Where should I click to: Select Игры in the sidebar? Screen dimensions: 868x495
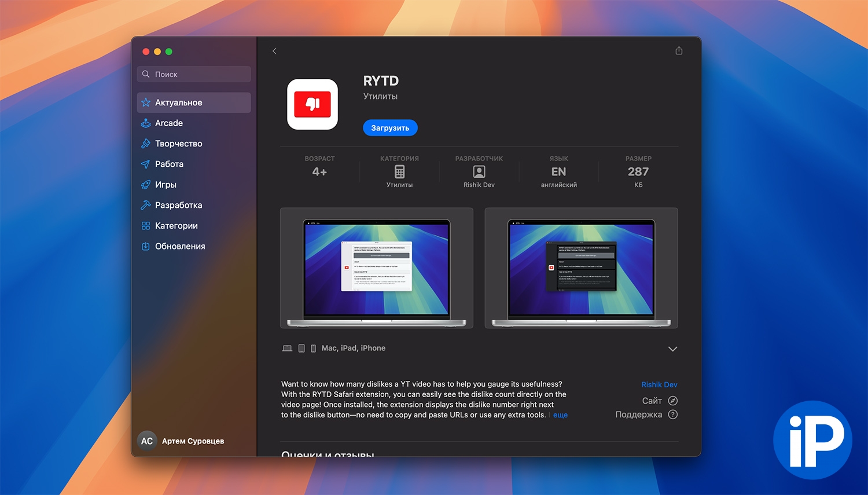(x=194, y=185)
